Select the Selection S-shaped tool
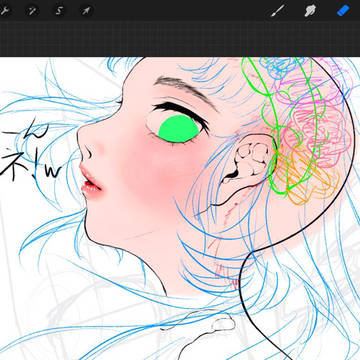 [59, 11]
